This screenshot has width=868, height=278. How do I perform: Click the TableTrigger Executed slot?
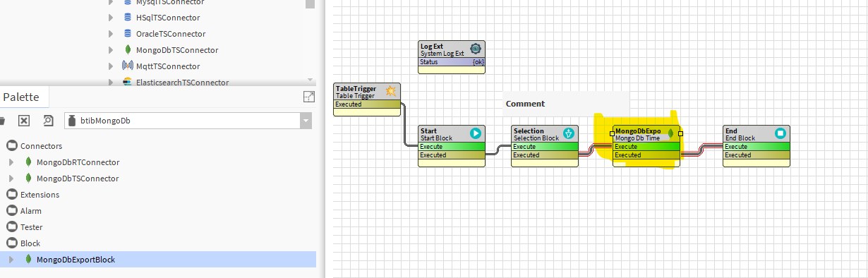point(367,104)
